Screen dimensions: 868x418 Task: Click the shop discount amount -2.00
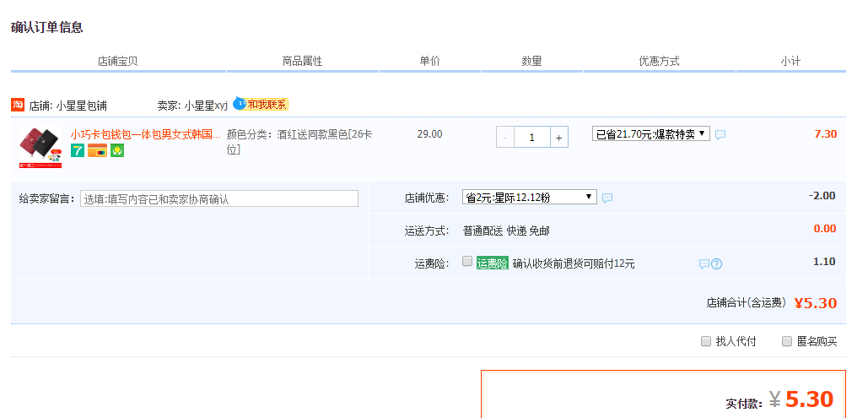tap(822, 196)
